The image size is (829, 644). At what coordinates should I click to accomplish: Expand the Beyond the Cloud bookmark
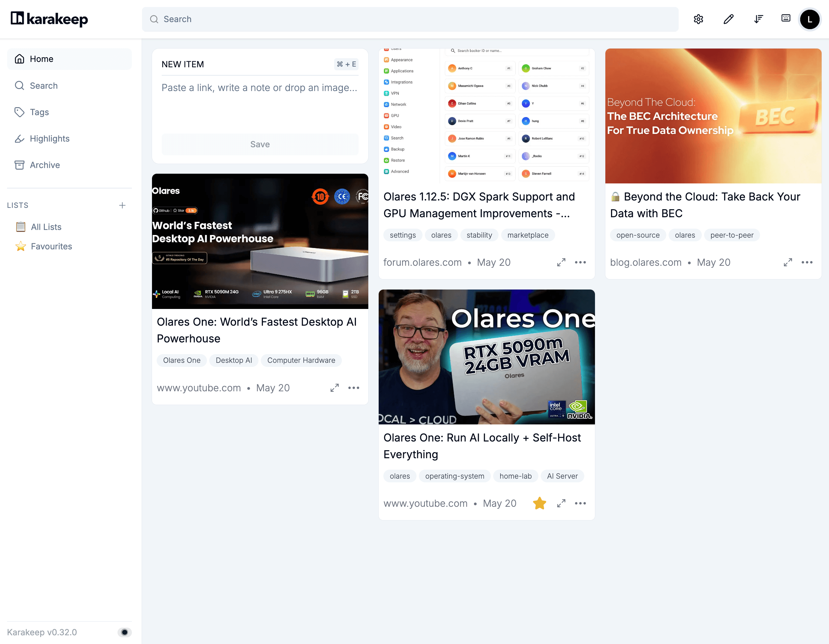pos(788,262)
